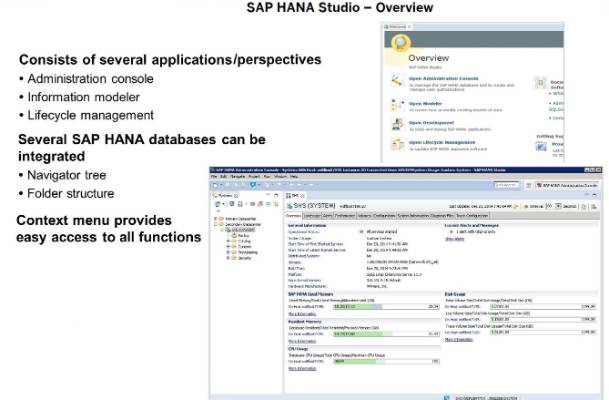Open dropdown arrow beside Add System icon

pos(223,204)
